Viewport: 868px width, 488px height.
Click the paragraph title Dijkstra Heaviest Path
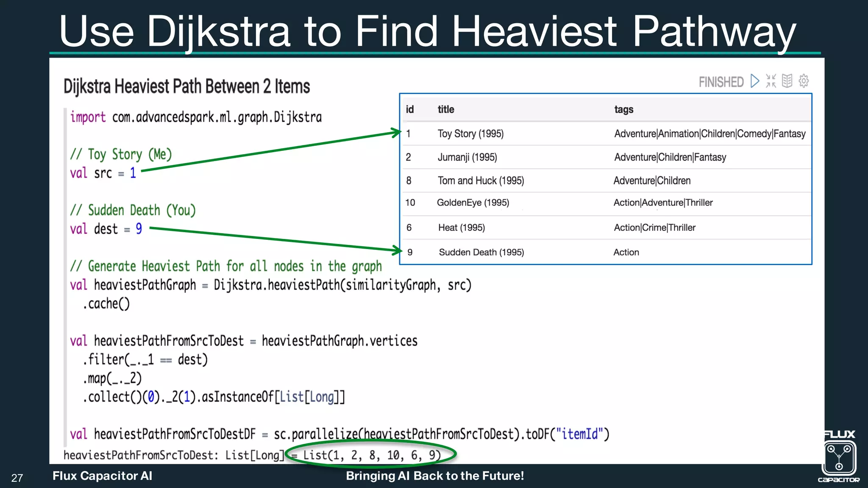186,86
